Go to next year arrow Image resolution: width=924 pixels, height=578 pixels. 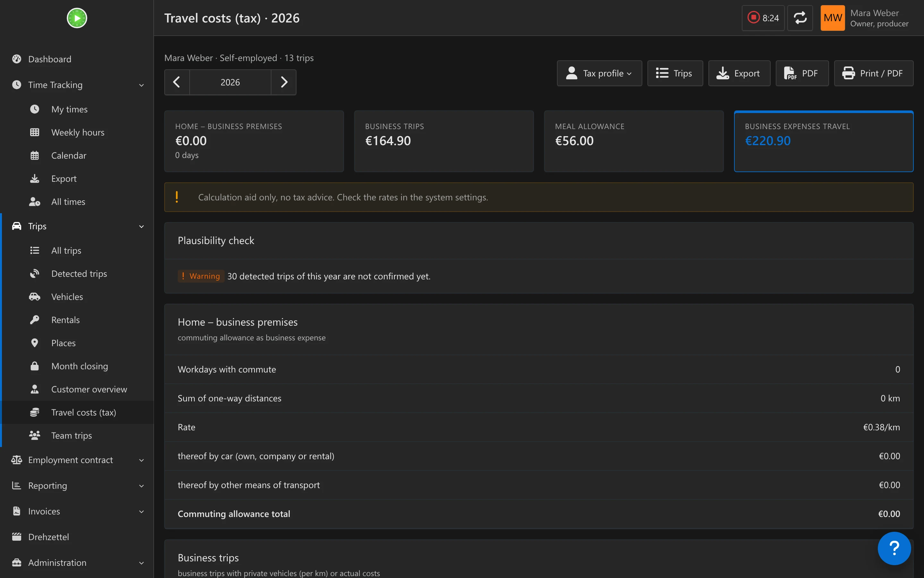pyautogui.click(x=284, y=82)
